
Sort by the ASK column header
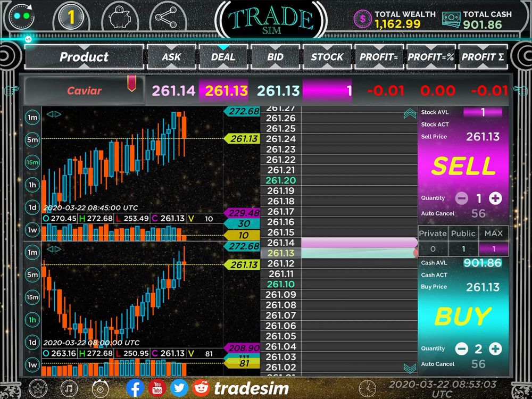click(171, 57)
